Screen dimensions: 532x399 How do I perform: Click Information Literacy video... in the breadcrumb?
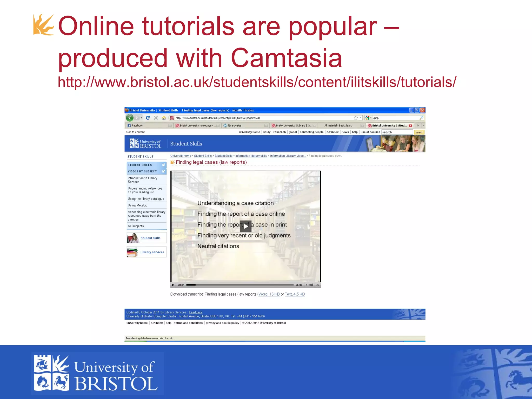pos(288,156)
